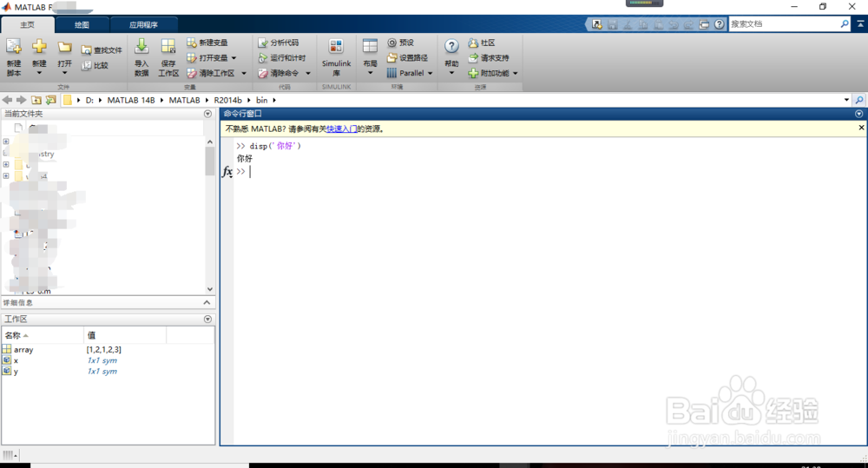Click the fx function browser icon

(x=227, y=172)
